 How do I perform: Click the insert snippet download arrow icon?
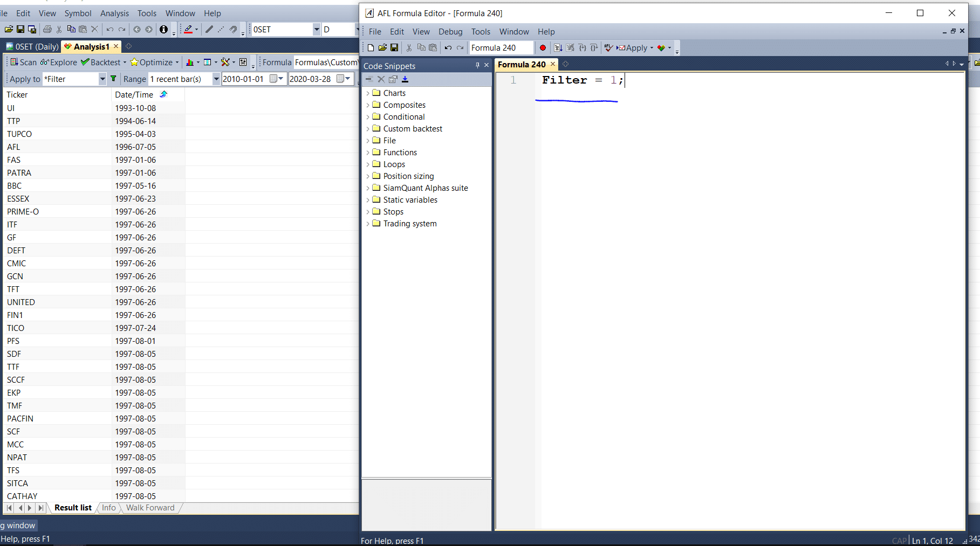click(x=405, y=79)
